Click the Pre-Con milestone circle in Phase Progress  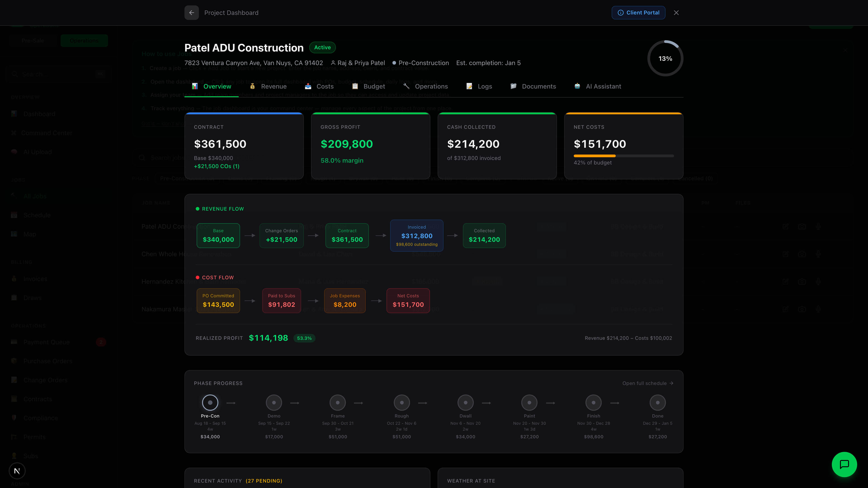(x=210, y=402)
